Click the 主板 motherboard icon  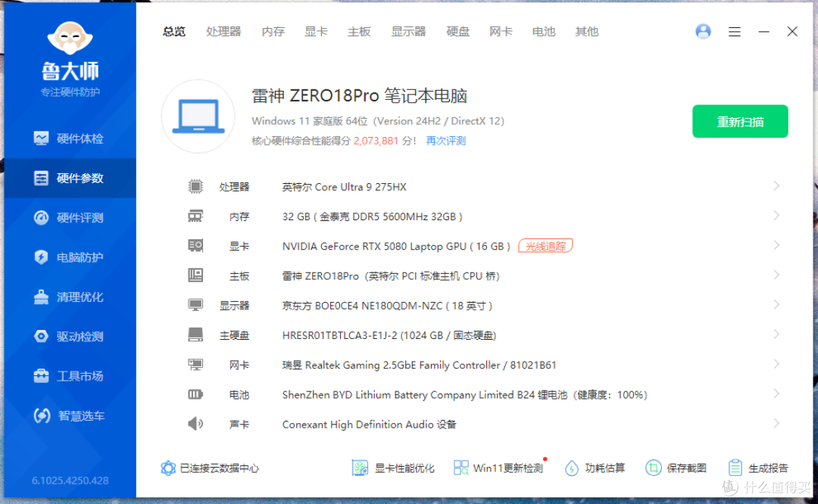(x=195, y=275)
